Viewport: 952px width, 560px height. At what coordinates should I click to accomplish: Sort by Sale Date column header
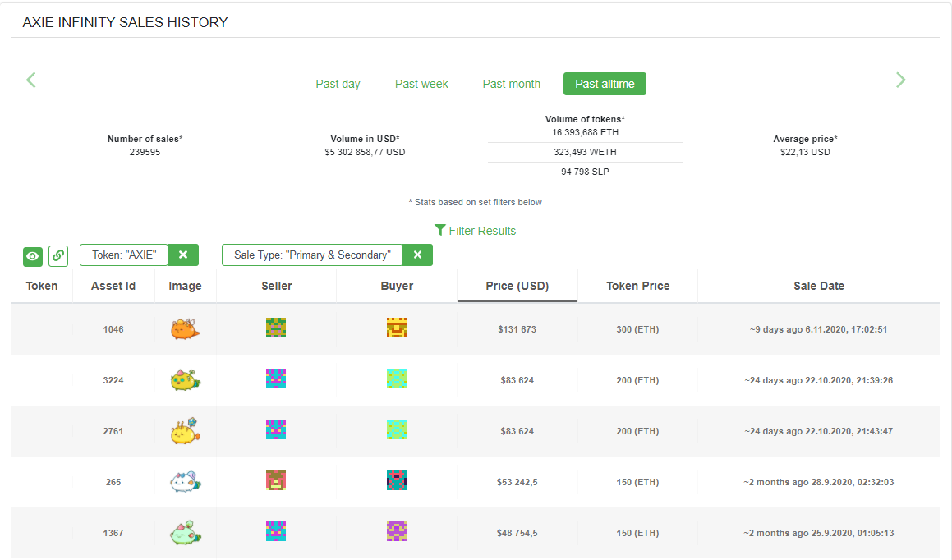(x=819, y=286)
